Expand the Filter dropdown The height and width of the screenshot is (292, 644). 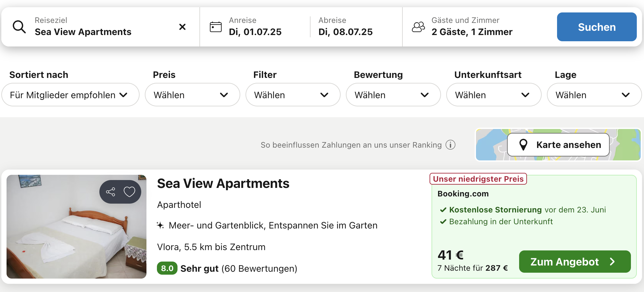293,95
